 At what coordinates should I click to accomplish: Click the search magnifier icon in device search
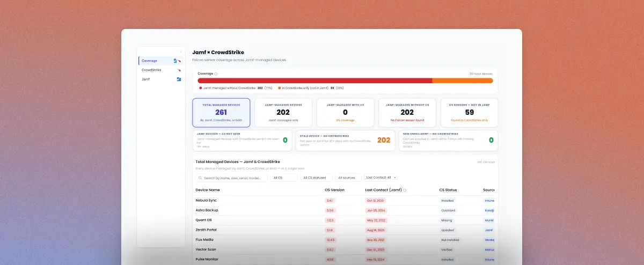(x=200, y=178)
